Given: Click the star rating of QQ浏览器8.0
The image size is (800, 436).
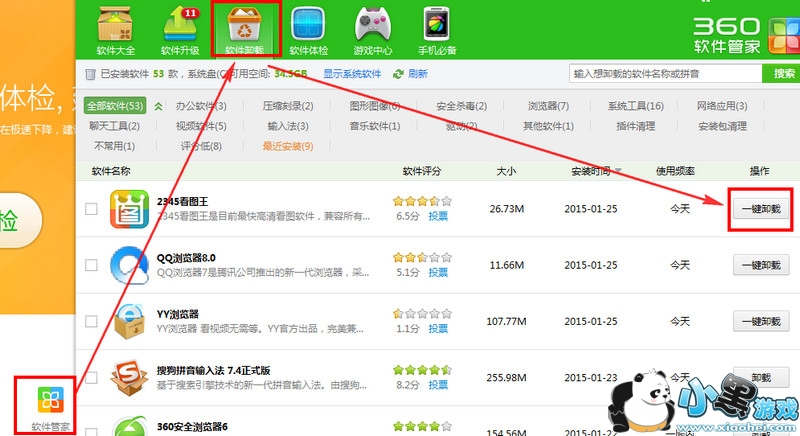Looking at the screenshot, I should [x=422, y=257].
